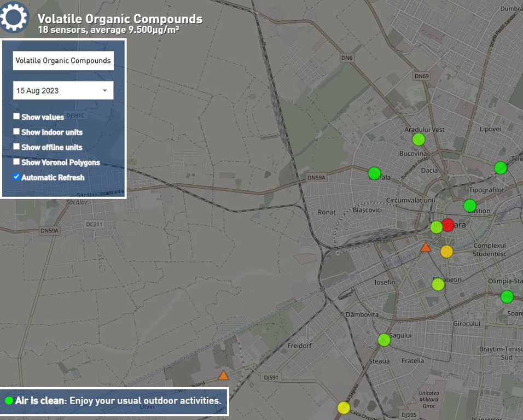
Task: Click the green sensor at Mehala
Action: pyautogui.click(x=374, y=173)
